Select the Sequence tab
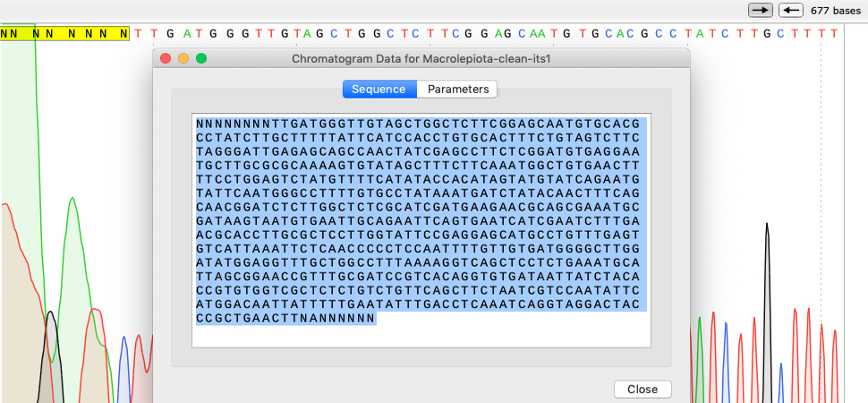The height and width of the screenshot is (403, 868). tap(380, 90)
